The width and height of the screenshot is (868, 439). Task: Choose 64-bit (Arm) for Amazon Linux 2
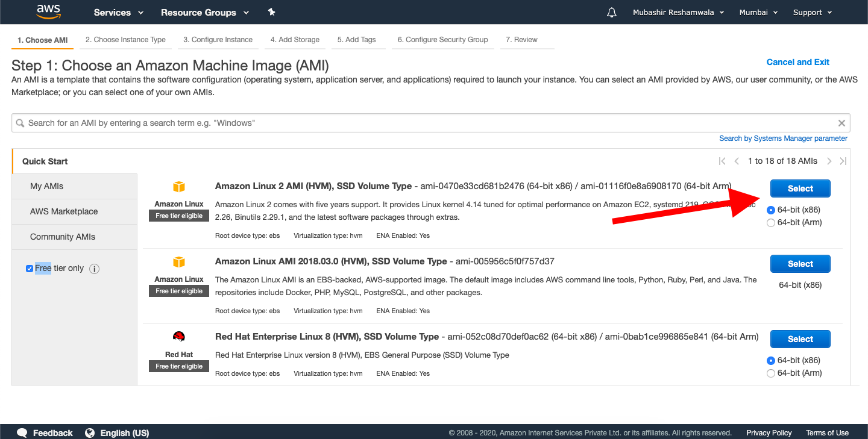click(x=770, y=223)
